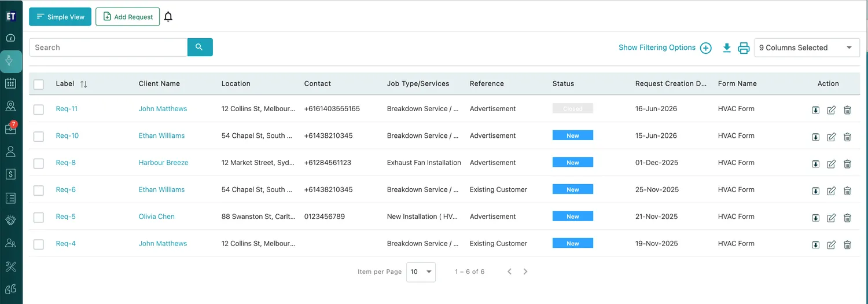
Task: Go to next page arrow
Action: tap(525, 272)
